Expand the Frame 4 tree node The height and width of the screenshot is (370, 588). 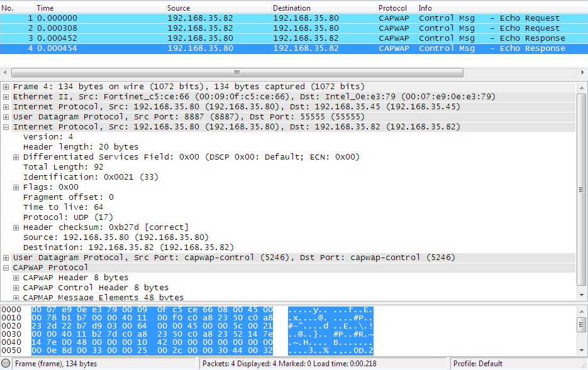(6, 86)
